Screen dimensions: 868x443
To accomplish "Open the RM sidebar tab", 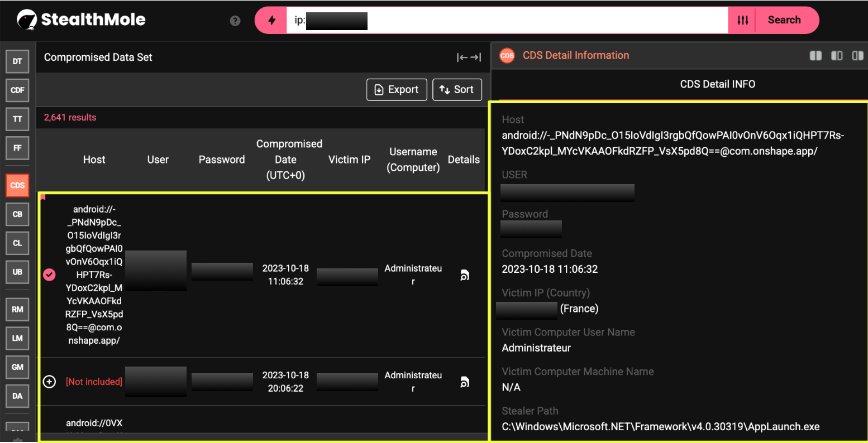I will coord(17,310).
